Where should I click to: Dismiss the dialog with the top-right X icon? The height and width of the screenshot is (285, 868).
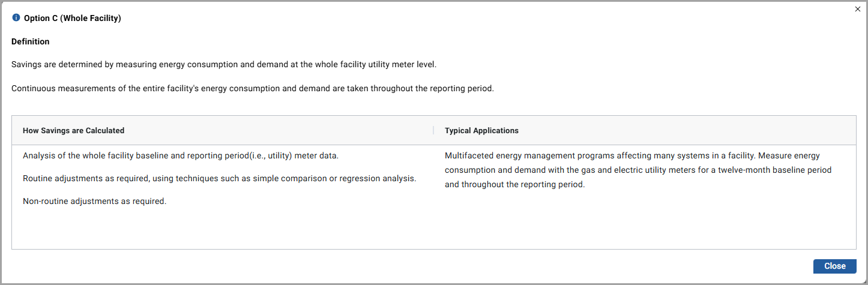[x=858, y=9]
